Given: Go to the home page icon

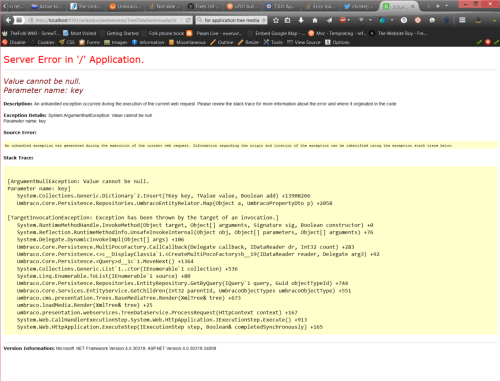Looking at the screenshot, I should pos(315,20).
